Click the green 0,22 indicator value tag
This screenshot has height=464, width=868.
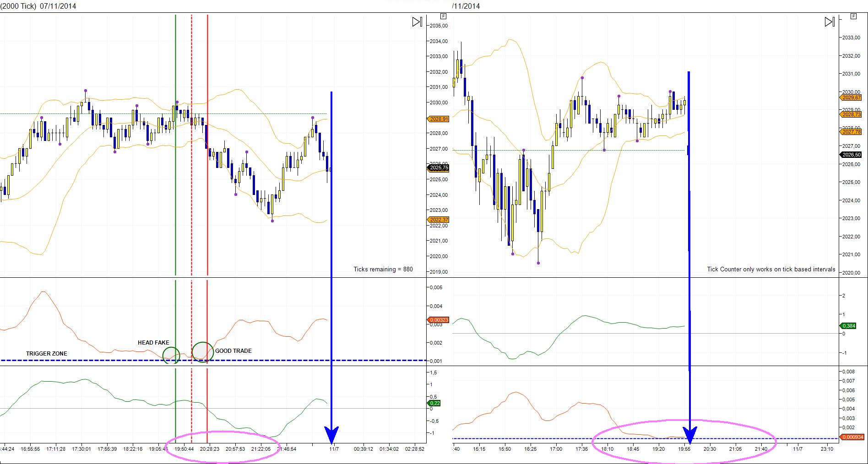pyautogui.click(x=434, y=403)
